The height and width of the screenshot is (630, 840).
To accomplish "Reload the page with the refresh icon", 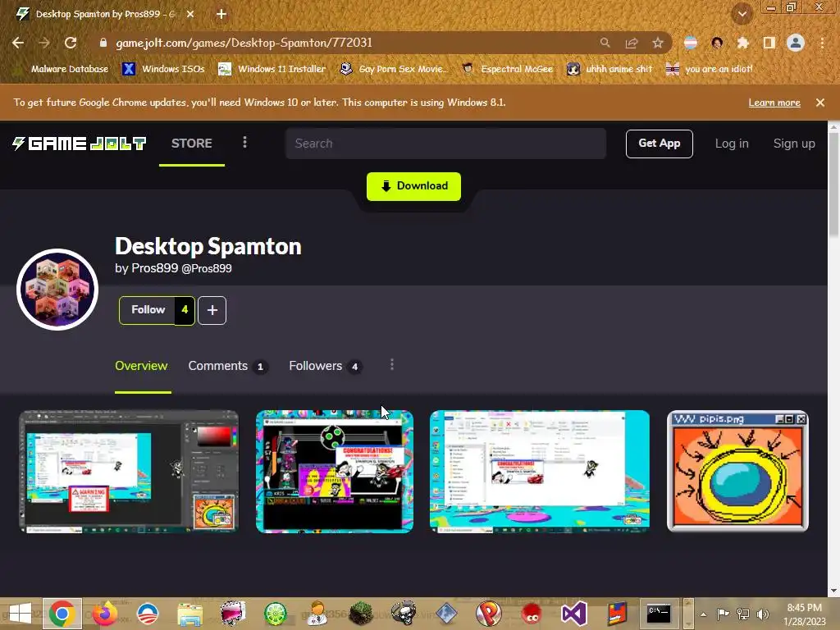I will (71, 43).
